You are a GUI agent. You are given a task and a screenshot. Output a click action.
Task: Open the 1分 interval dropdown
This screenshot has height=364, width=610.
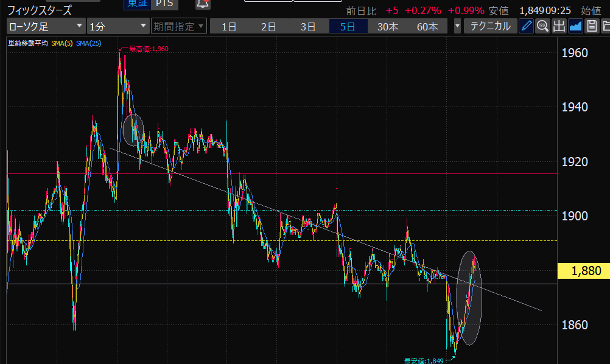pos(117,26)
